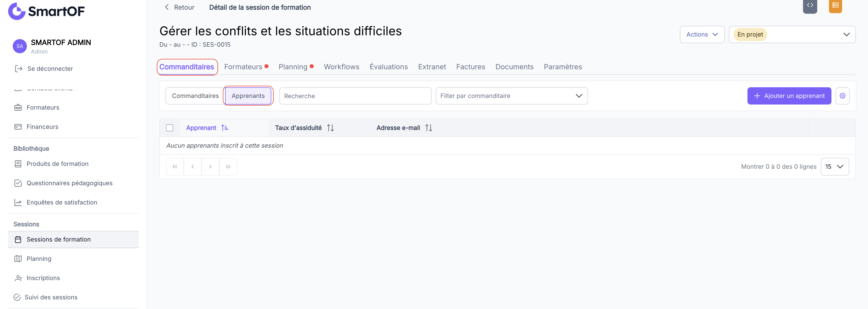Go to last page of table
868x309 pixels.
coord(228,166)
